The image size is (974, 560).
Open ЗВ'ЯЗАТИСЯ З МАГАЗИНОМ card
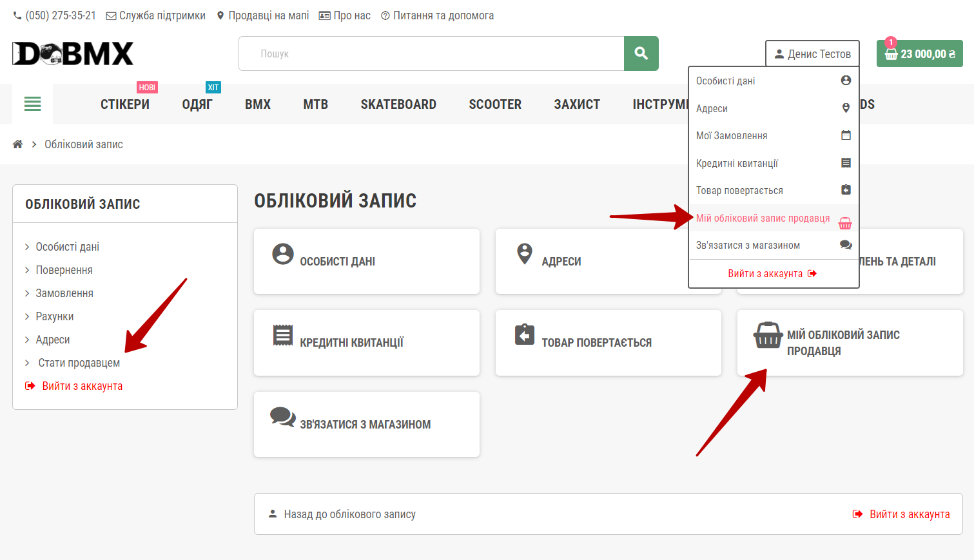pos(367,424)
